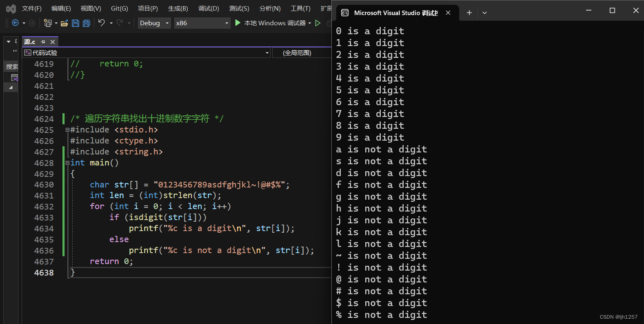Open the 调试(D) menu
The image size is (644, 324).
tap(209, 9)
